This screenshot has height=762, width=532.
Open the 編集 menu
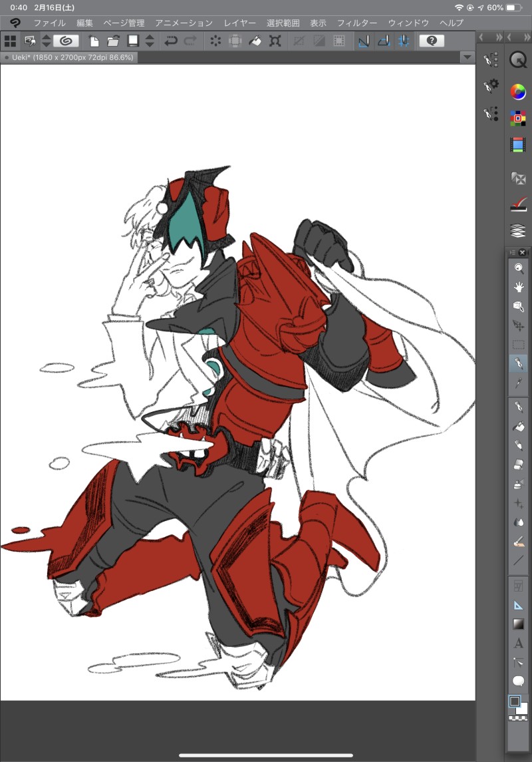click(84, 23)
